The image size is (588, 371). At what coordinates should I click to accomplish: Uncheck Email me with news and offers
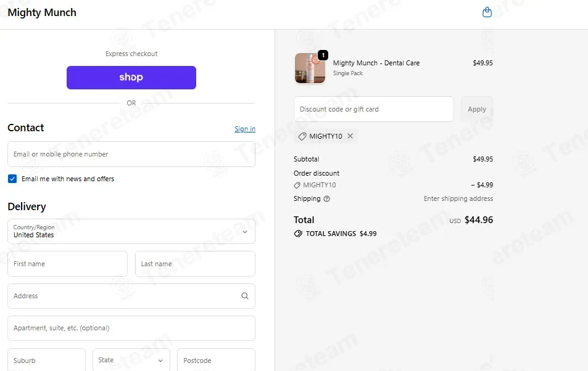pyautogui.click(x=12, y=179)
